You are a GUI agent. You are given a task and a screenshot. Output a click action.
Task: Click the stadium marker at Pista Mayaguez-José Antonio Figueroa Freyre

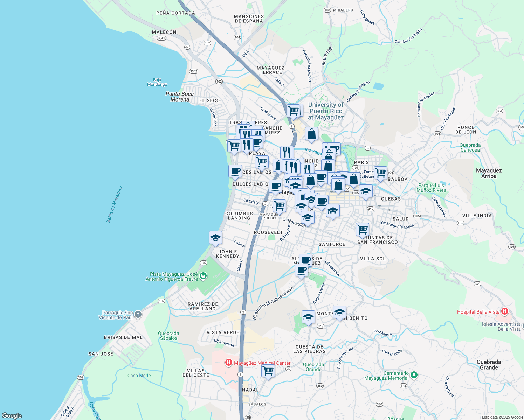point(204,276)
